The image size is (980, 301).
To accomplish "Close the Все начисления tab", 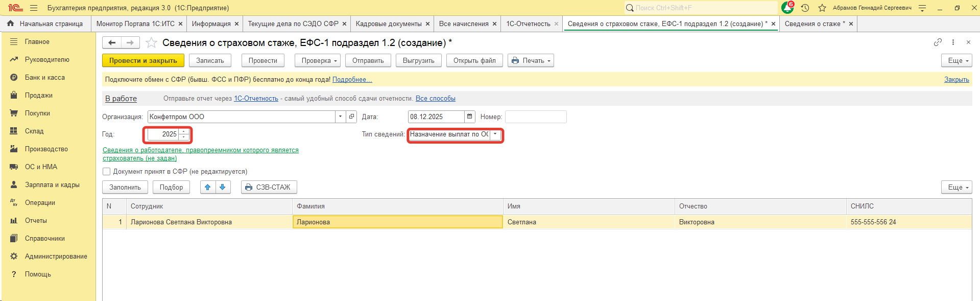I will point(494,24).
